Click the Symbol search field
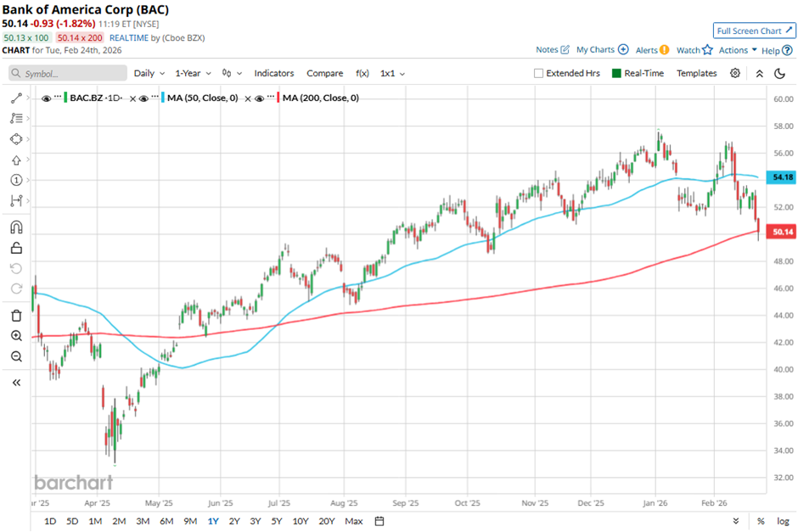This screenshot has height=532, width=798. click(x=68, y=73)
